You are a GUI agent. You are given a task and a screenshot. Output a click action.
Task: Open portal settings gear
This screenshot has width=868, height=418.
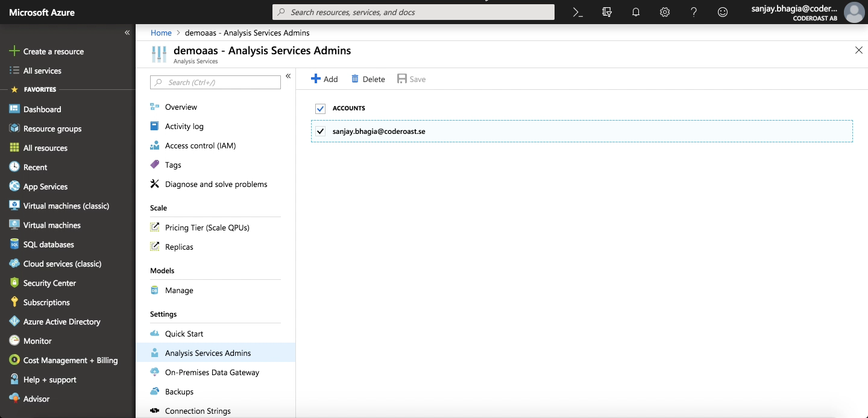[664, 12]
